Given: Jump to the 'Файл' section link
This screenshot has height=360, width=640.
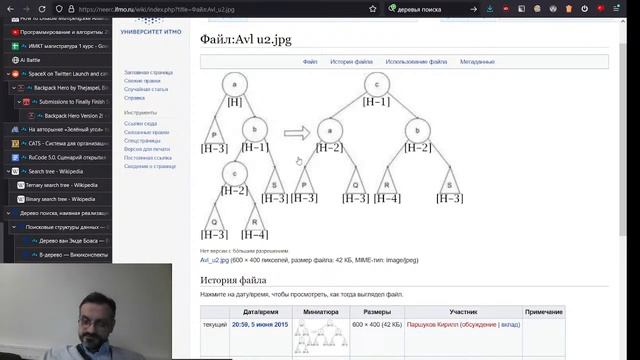Looking at the screenshot, I should 310,62.
